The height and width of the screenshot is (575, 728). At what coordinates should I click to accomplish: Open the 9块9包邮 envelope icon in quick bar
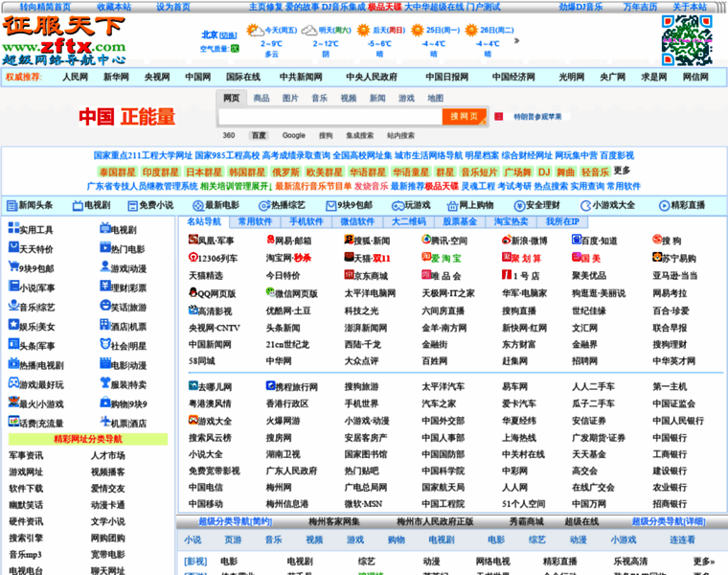[x=331, y=205]
